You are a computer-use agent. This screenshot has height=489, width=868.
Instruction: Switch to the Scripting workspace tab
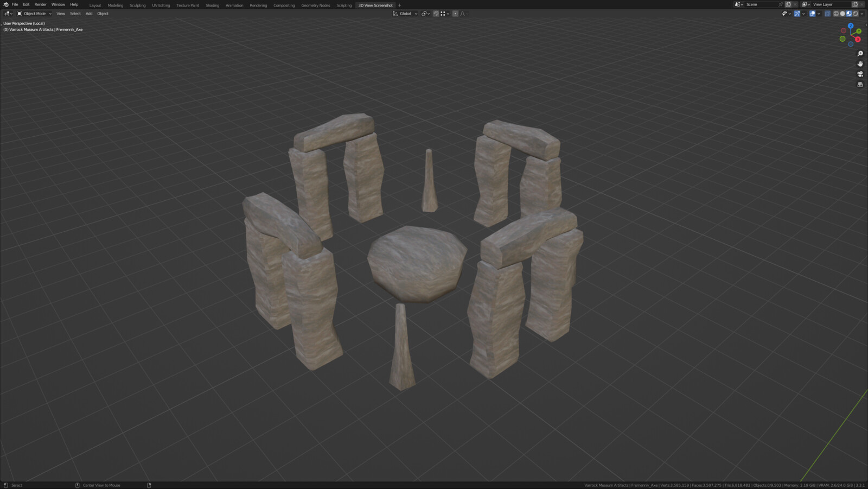click(x=344, y=5)
